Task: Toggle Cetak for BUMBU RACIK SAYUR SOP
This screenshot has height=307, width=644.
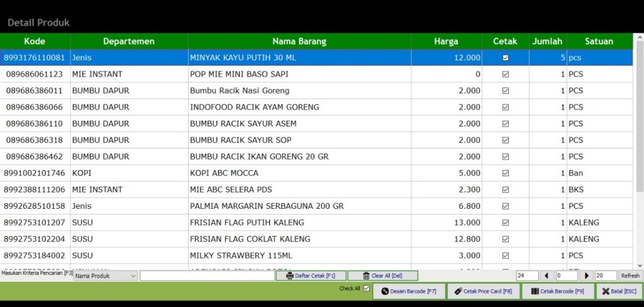Action: [x=506, y=140]
